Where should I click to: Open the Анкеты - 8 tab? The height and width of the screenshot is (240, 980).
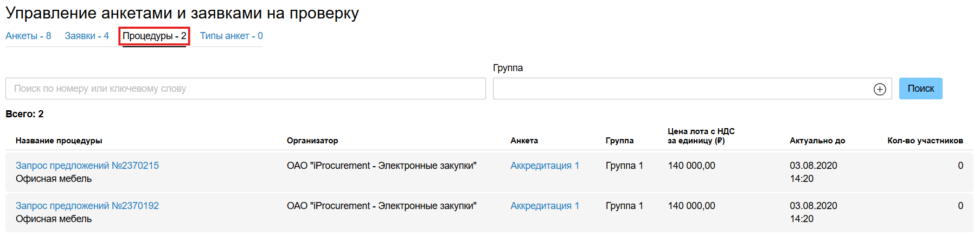coord(28,36)
